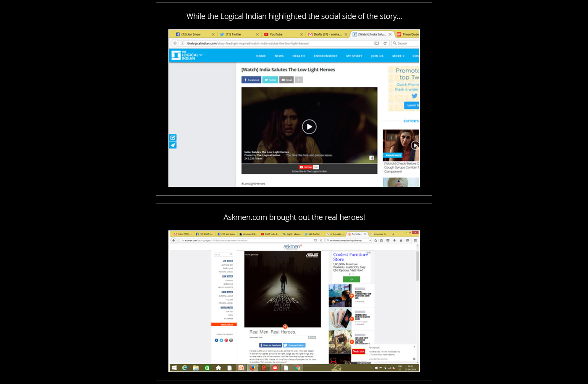Open LOOK BETTER in Askmen sidebar
The height and width of the screenshot is (384, 588).
[x=227, y=277]
